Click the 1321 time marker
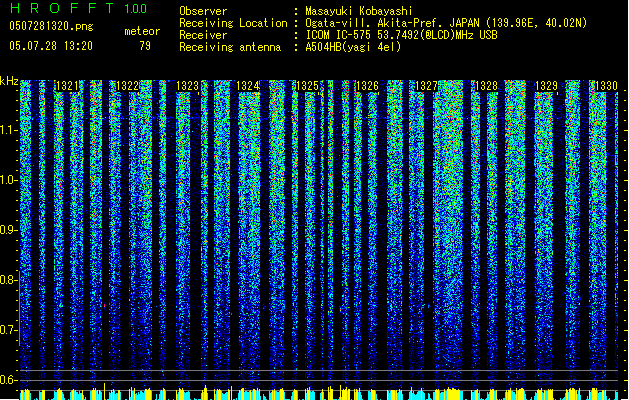This screenshot has height=400, width=629. click(67, 86)
